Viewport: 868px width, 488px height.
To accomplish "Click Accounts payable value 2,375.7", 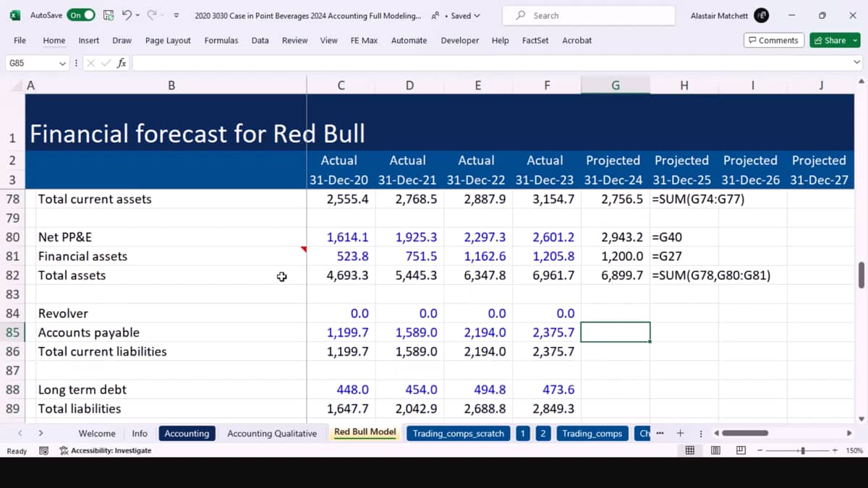I will 547,333.
